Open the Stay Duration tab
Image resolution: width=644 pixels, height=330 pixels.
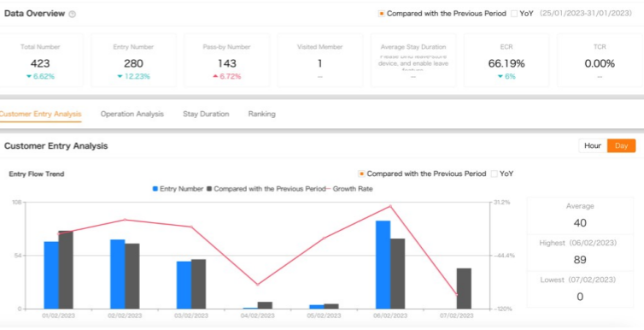pos(206,114)
